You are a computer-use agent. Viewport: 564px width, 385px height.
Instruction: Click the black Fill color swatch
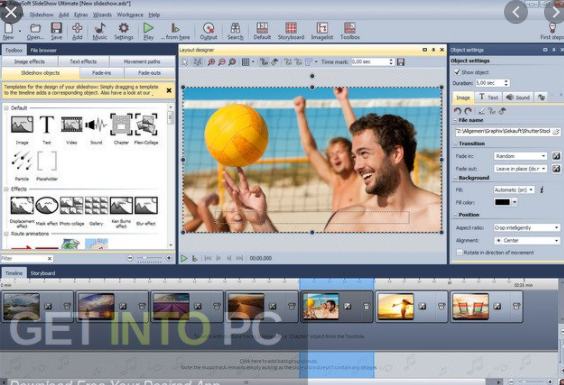click(x=502, y=202)
